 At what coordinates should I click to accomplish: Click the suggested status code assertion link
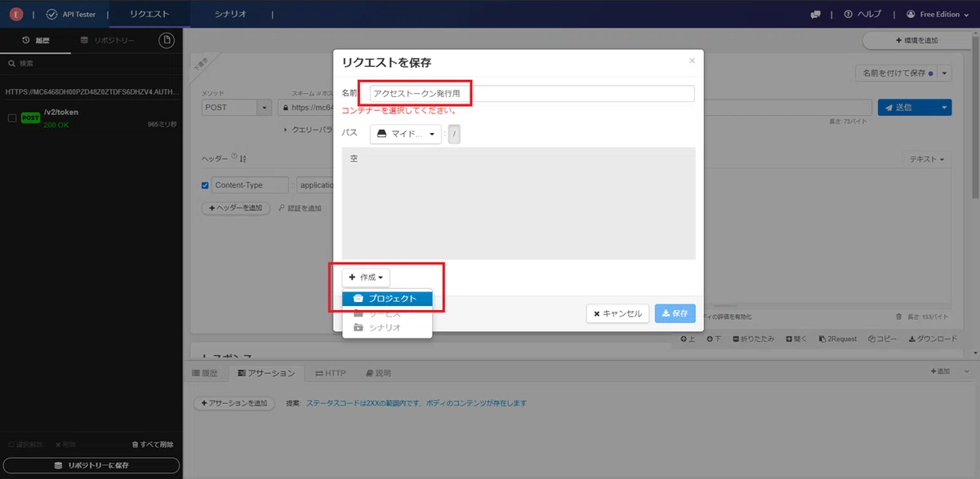click(416, 403)
